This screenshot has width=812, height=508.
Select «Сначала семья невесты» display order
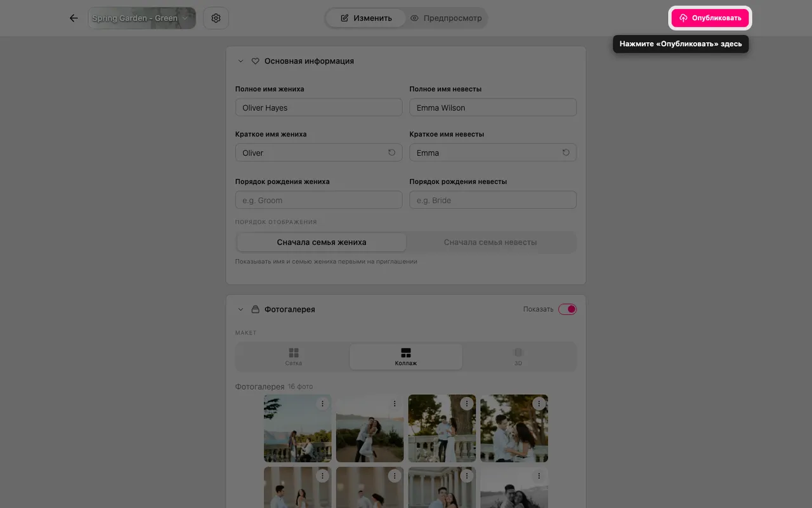pyautogui.click(x=490, y=242)
